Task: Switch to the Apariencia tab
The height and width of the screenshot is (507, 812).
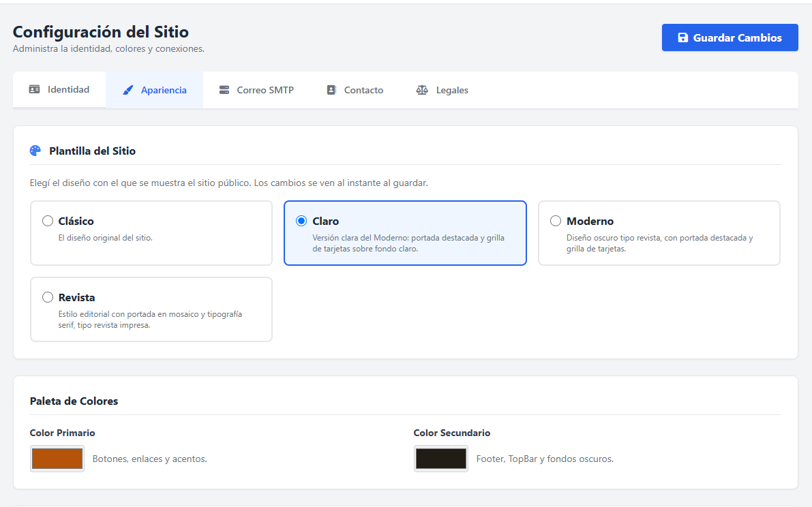Action: (x=154, y=90)
